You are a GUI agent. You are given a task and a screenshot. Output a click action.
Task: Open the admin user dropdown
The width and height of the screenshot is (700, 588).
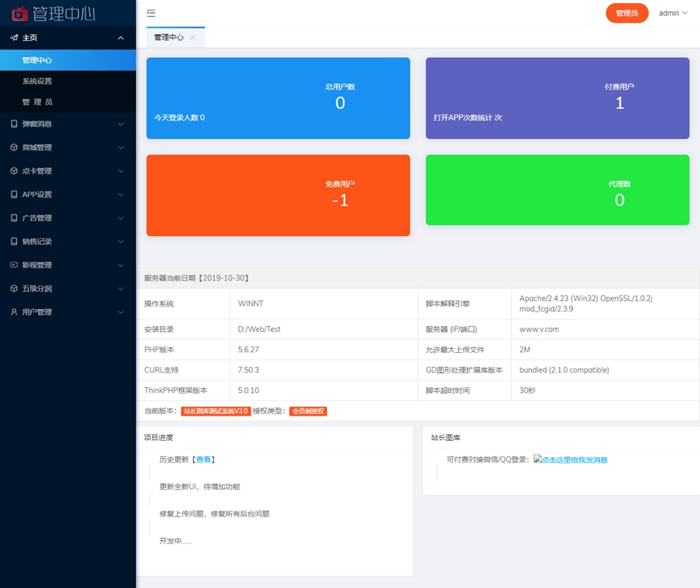tap(673, 13)
